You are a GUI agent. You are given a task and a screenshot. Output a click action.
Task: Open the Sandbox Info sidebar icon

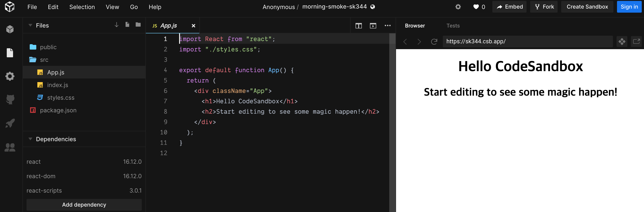tap(10, 29)
